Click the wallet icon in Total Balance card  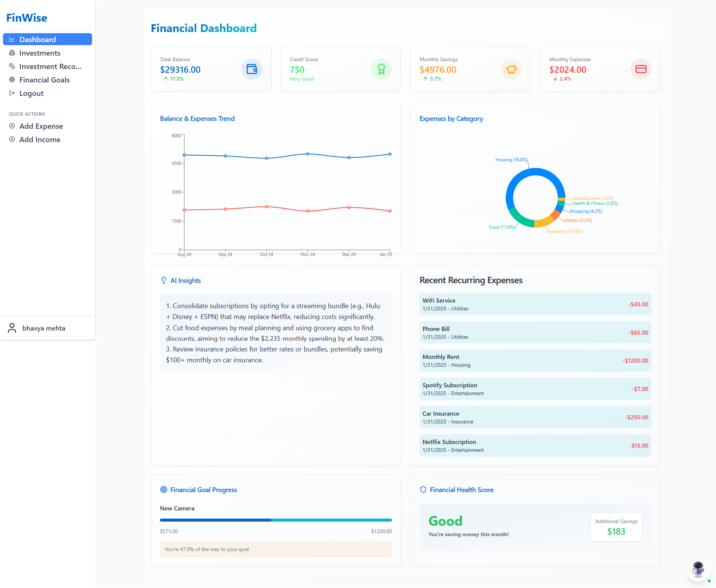pyautogui.click(x=252, y=69)
